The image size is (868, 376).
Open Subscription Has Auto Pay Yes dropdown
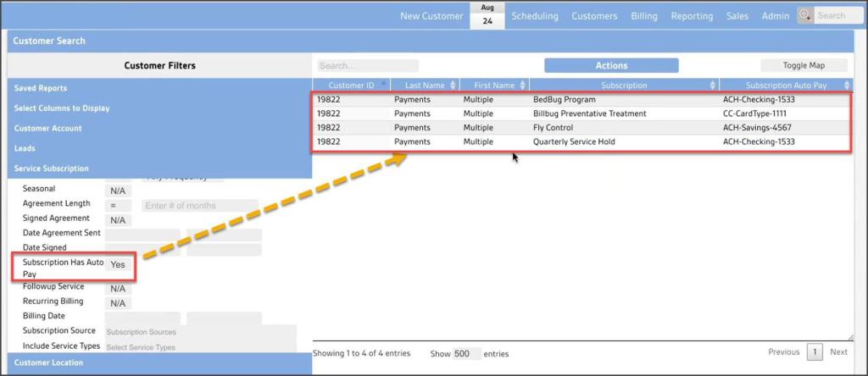coord(118,265)
